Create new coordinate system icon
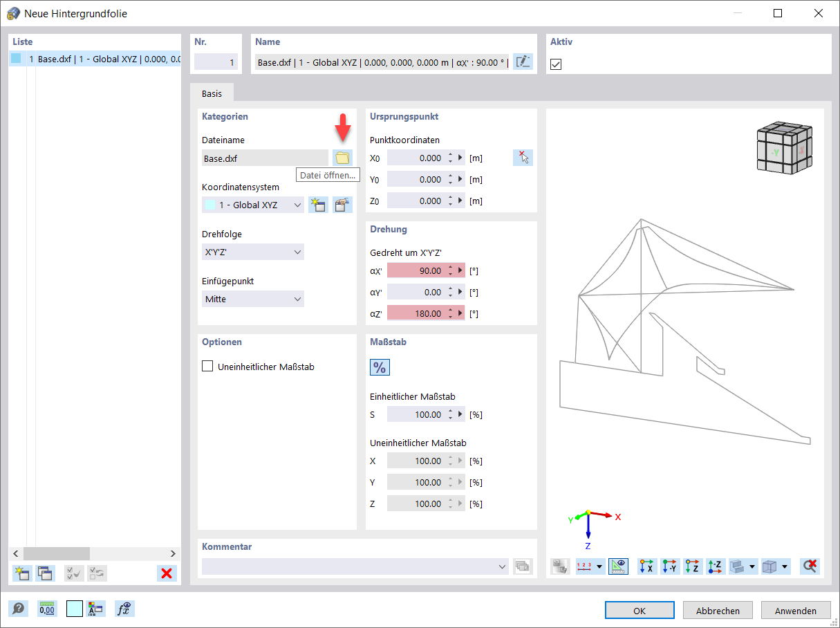The height and width of the screenshot is (628, 840). pyautogui.click(x=318, y=205)
